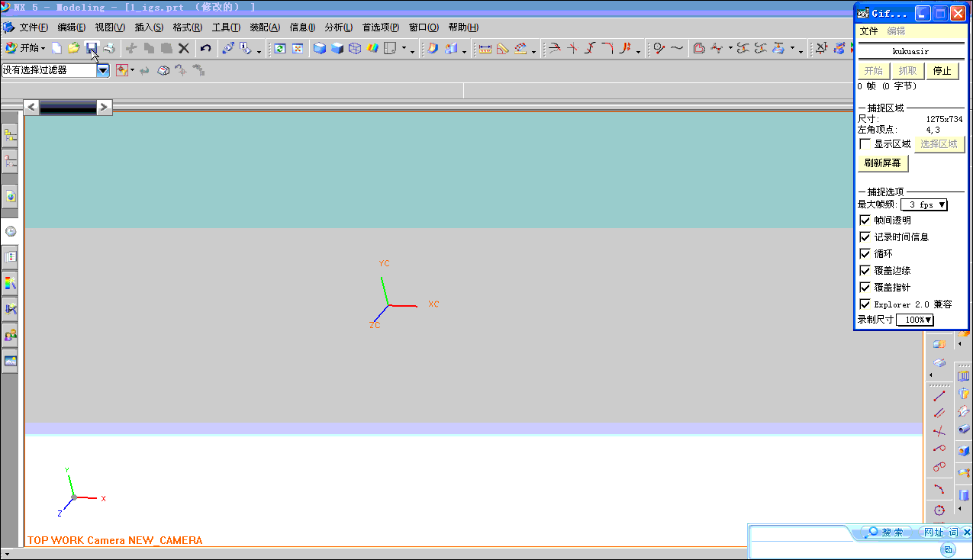This screenshot has height=560, width=973.
Task: Click the 停止 button
Action: pyautogui.click(x=942, y=70)
